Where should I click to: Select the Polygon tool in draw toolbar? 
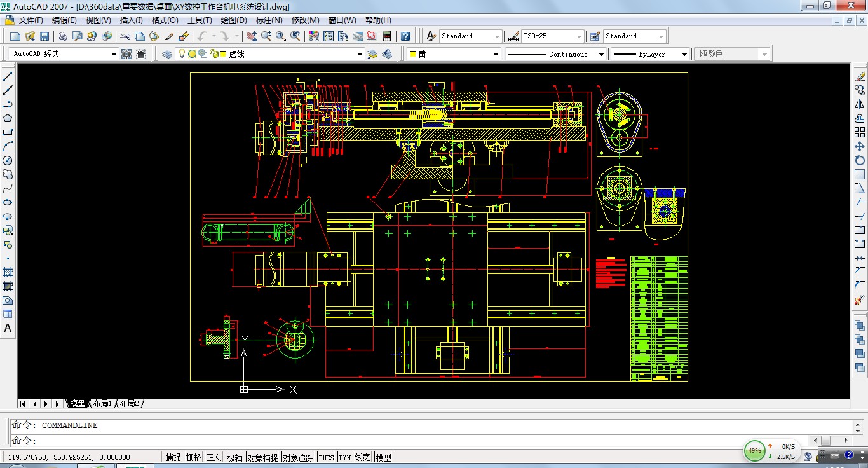coord(8,118)
